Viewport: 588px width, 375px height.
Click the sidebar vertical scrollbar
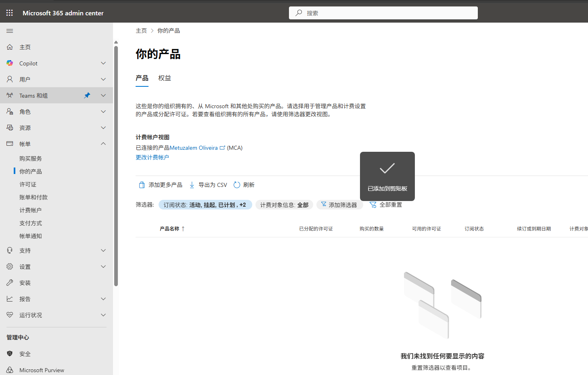click(116, 166)
